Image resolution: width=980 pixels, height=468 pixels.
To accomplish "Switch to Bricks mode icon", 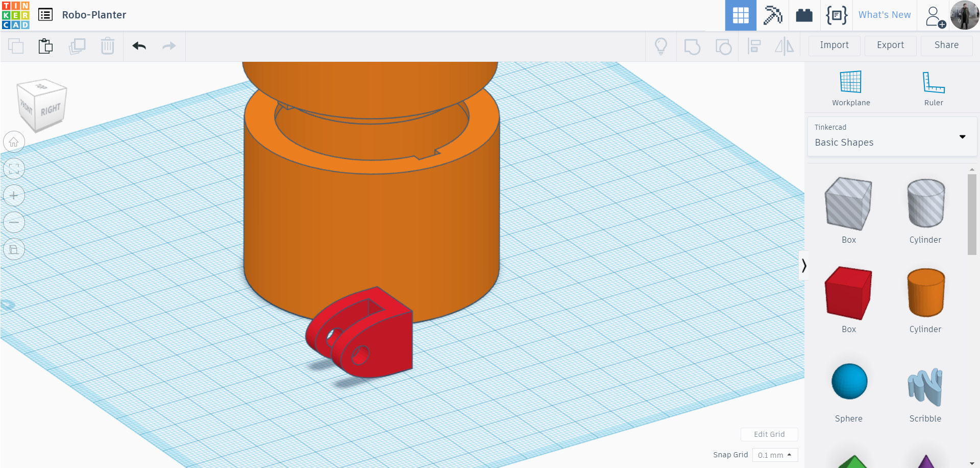I will pyautogui.click(x=804, y=15).
